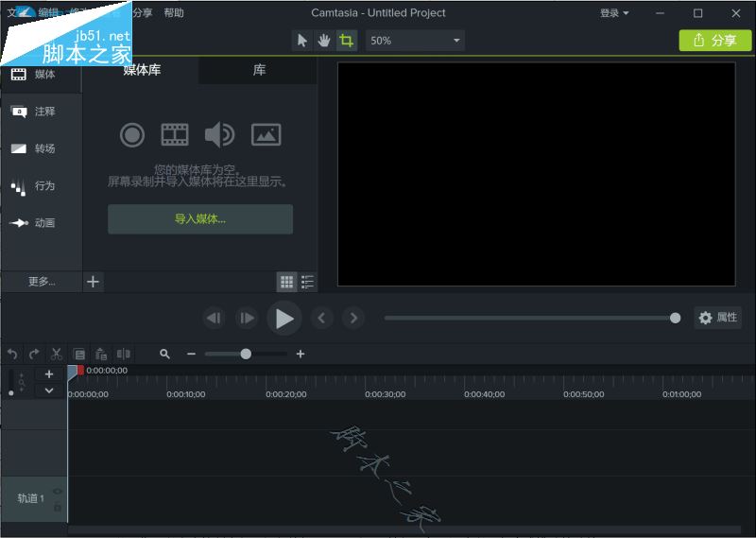756x538 pixels.
Task: Click the 导入媒体... import button
Action: click(x=200, y=219)
